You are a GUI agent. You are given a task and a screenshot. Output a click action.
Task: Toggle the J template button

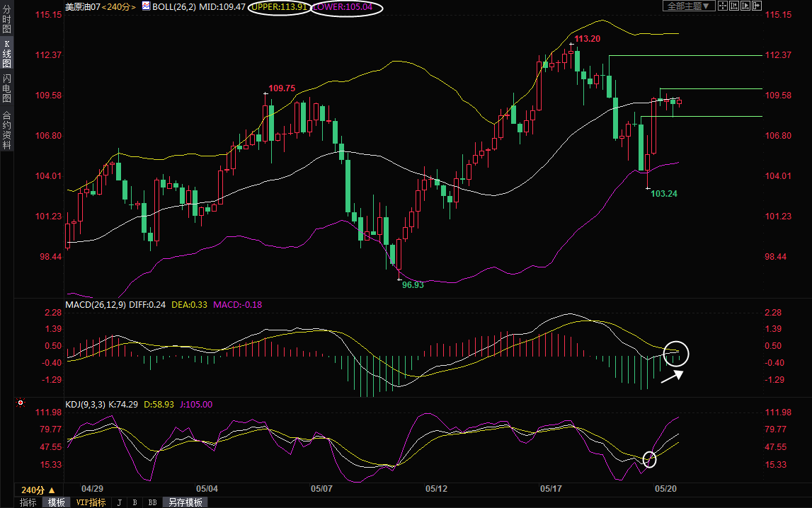click(x=119, y=502)
